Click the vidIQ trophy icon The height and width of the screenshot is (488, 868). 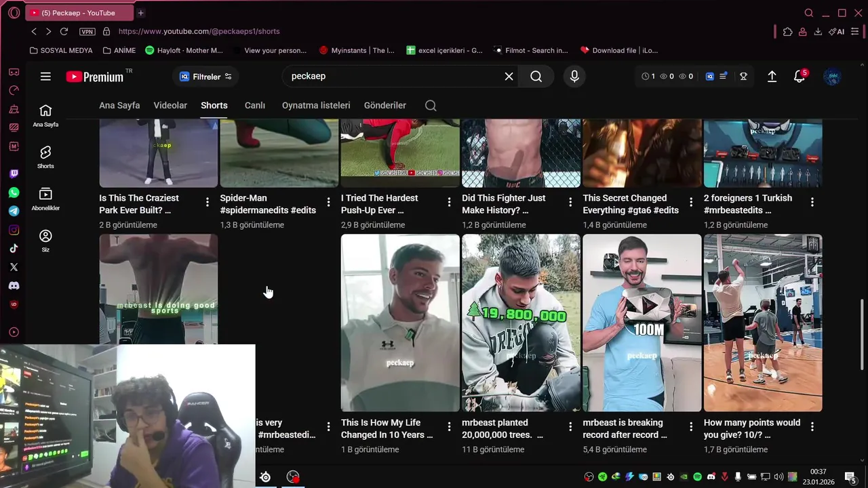pos(743,77)
